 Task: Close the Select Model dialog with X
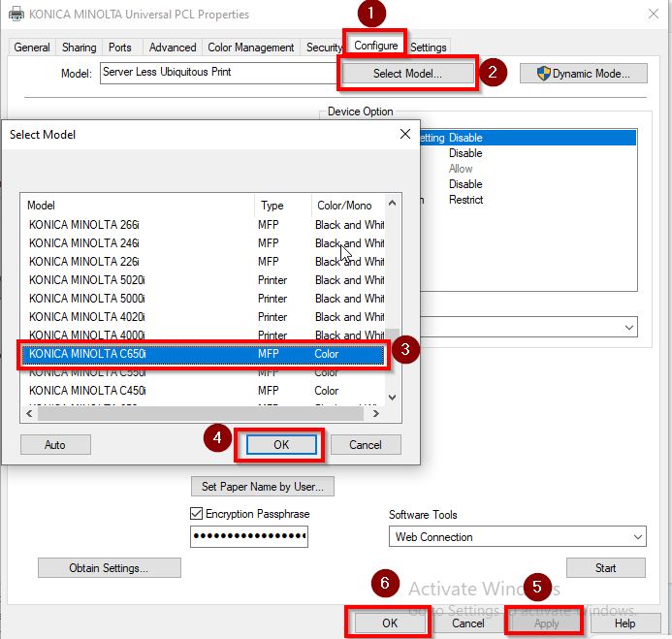click(x=405, y=134)
